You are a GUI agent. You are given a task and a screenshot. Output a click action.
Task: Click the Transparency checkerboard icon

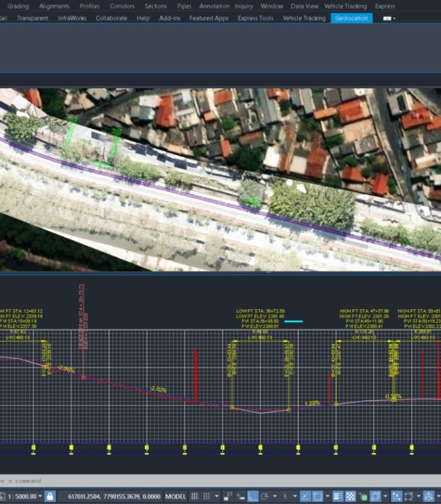coord(351,496)
